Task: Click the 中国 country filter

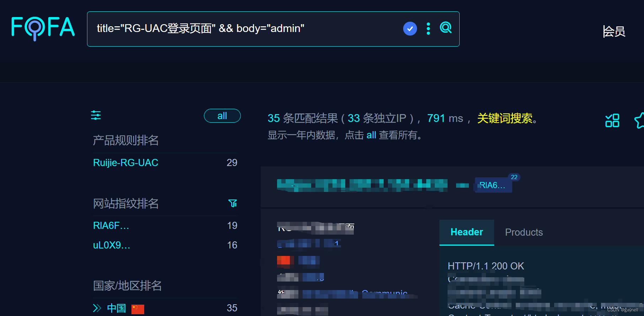Action: coord(117,308)
